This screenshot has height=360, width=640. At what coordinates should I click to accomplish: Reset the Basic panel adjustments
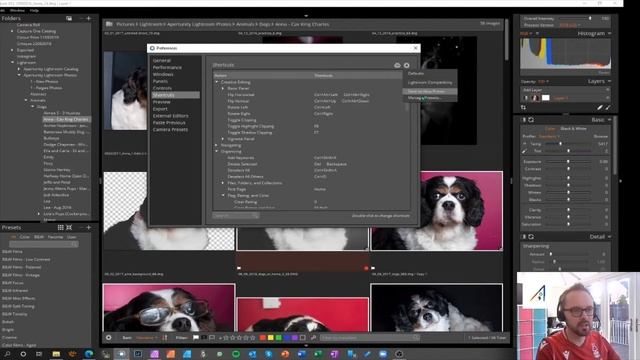tap(531, 120)
